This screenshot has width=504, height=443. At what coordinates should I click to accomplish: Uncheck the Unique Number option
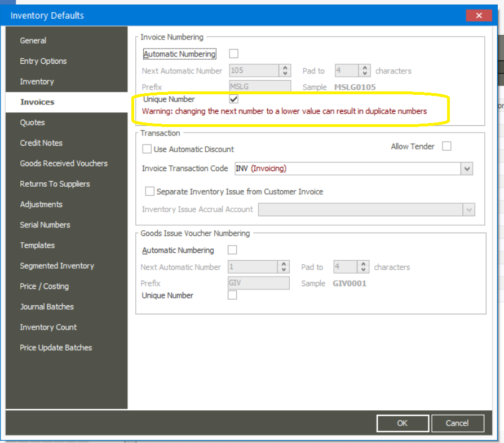coord(233,99)
